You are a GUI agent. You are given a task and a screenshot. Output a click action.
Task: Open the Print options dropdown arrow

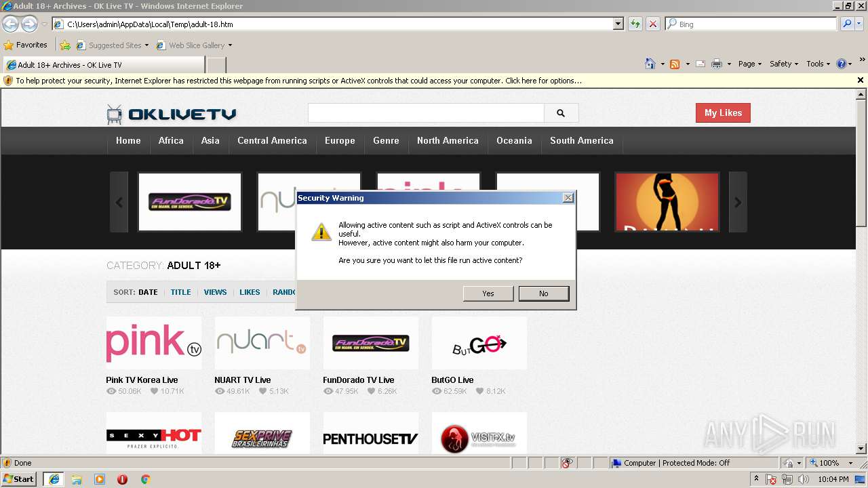pyautogui.click(x=729, y=64)
